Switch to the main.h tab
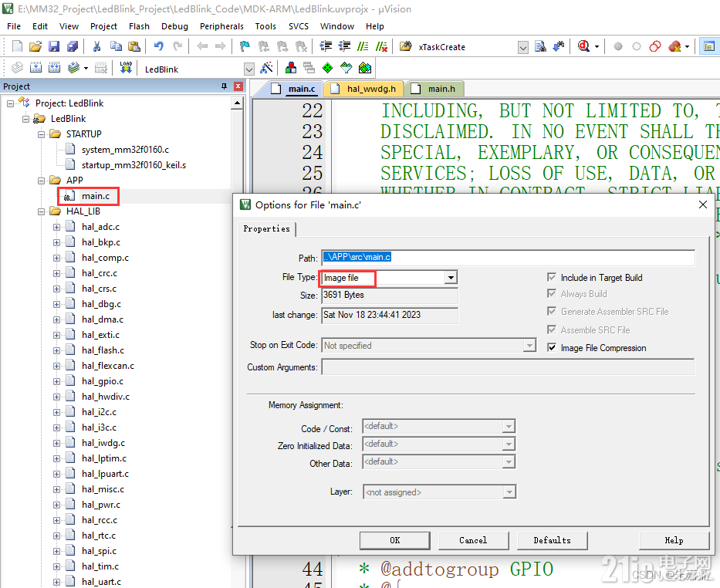 click(x=434, y=89)
